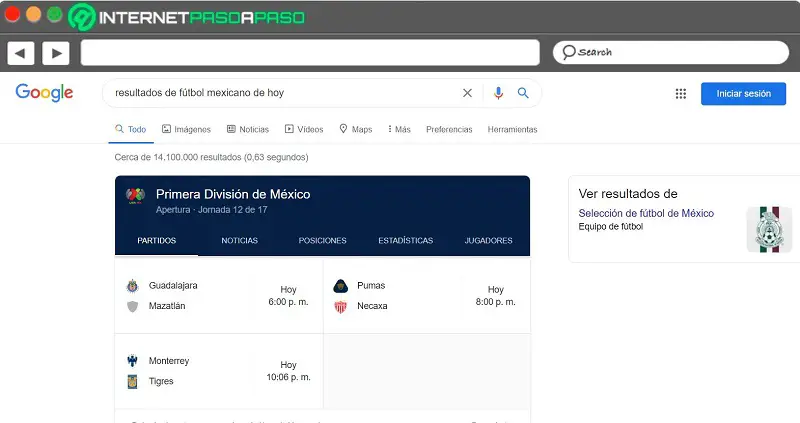The height and width of the screenshot is (423, 800).
Task: Open Preferencias settings link
Action: click(x=449, y=130)
